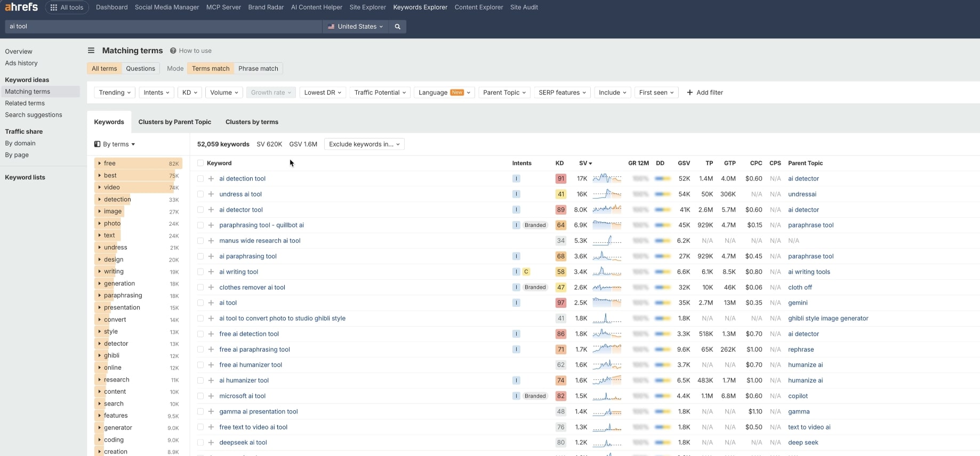Click KD 91 badge for ai detection tool
980x456 pixels.
tap(561, 179)
